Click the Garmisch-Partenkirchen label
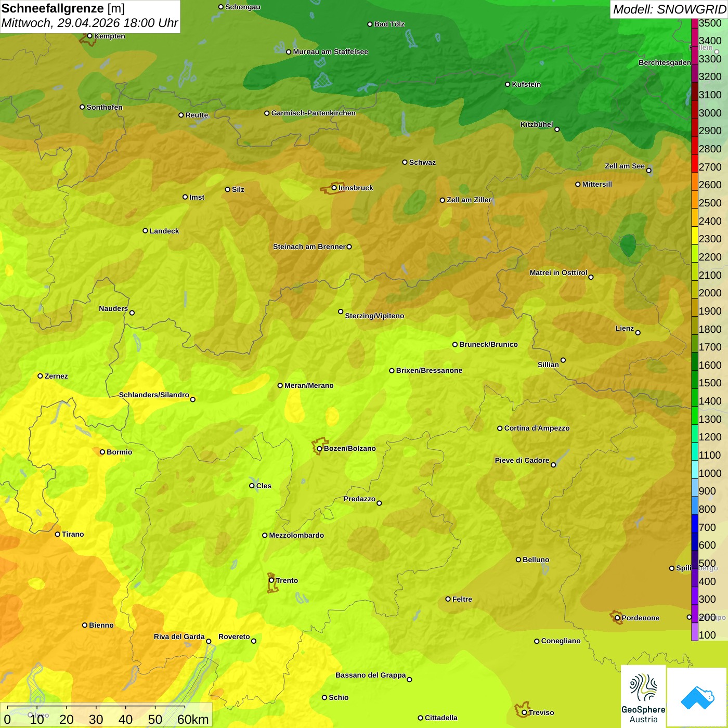Viewport: 728px width, 728px height. point(314,113)
